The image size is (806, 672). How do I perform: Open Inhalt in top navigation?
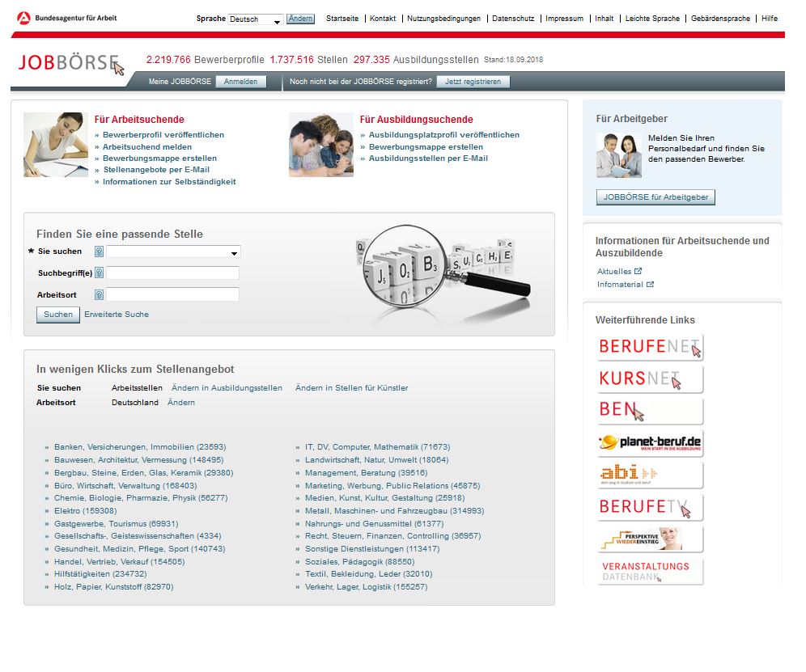pyautogui.click(x=604, y=19)
